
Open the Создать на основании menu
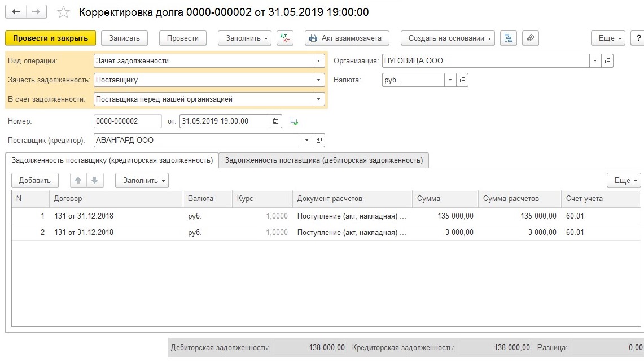click(447, 38)
